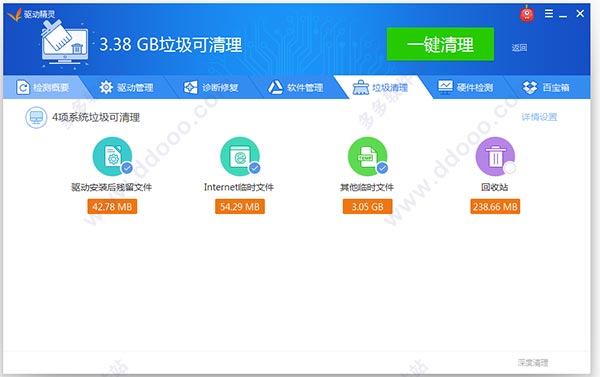This screenshot has height=377, width=600.
Task: Uncheck the Internet临时文件 checkmark
Action: [x=254, y=168]
